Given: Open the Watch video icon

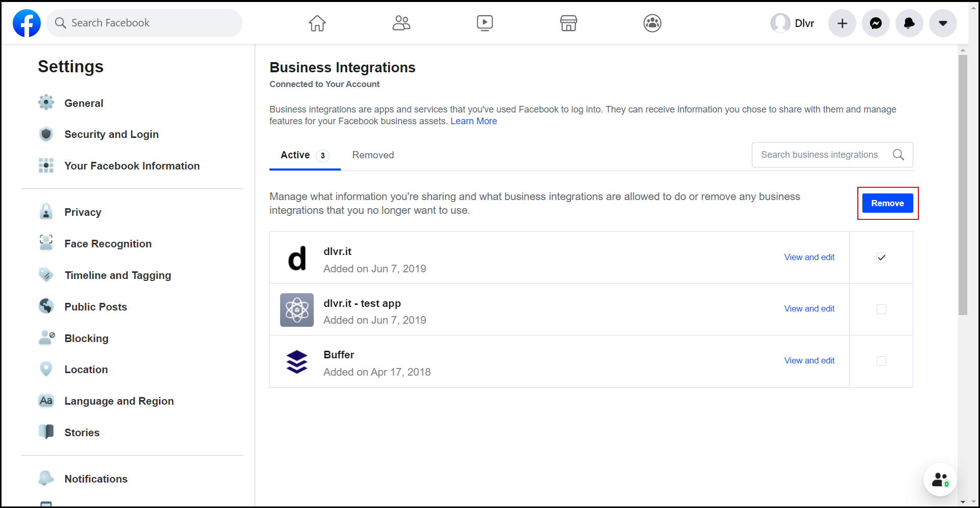Looking at the screenshot, I should click(484, 23).
